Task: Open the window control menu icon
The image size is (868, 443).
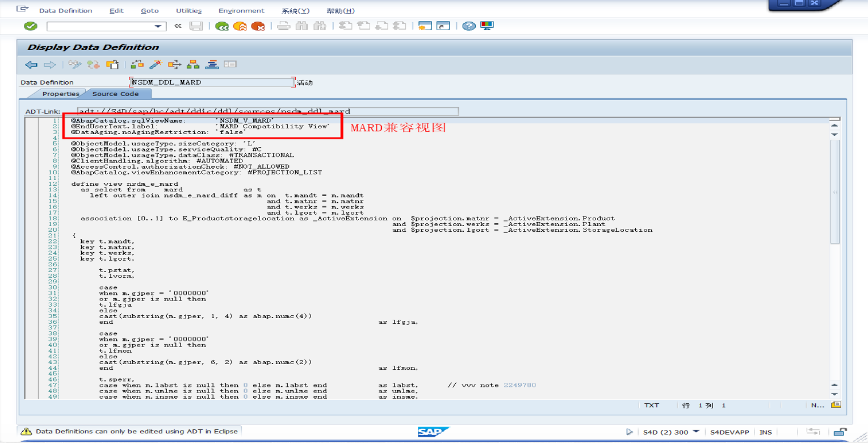Action: [x=23, y=10]
